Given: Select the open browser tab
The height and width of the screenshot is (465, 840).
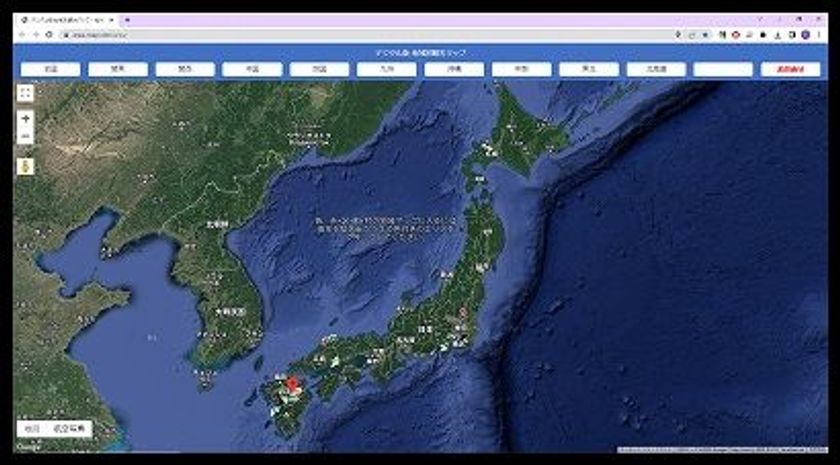Looking at the screenshot, I should click(67, 20).
